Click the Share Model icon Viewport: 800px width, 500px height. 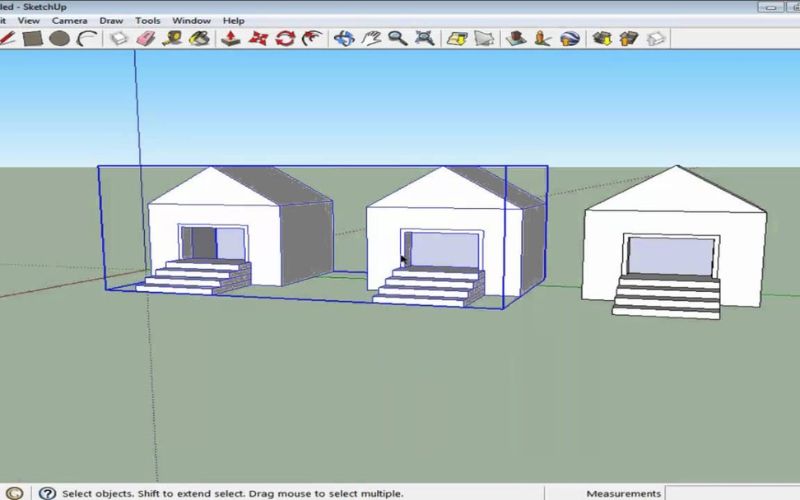click(629, 38)
